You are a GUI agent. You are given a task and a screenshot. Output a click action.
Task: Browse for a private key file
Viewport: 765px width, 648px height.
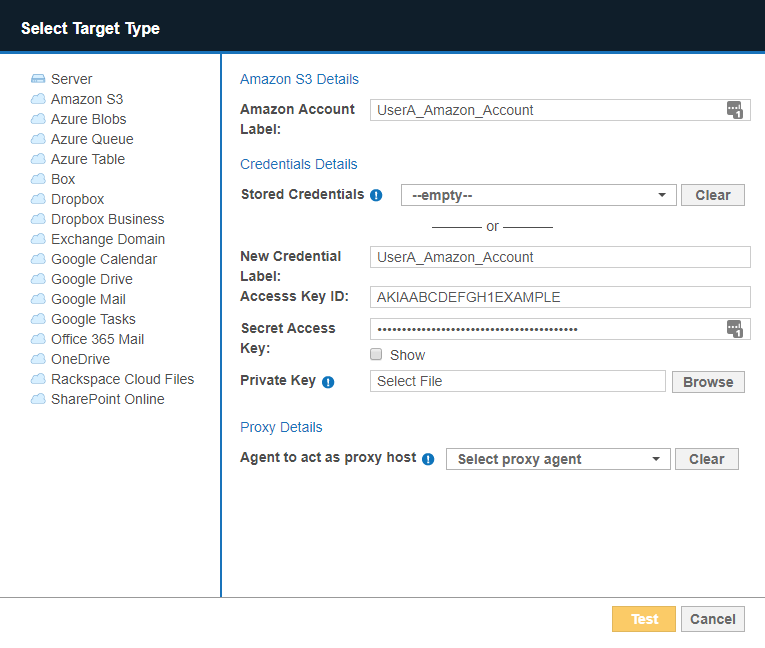pyautogui.click(x=708, y=382)
